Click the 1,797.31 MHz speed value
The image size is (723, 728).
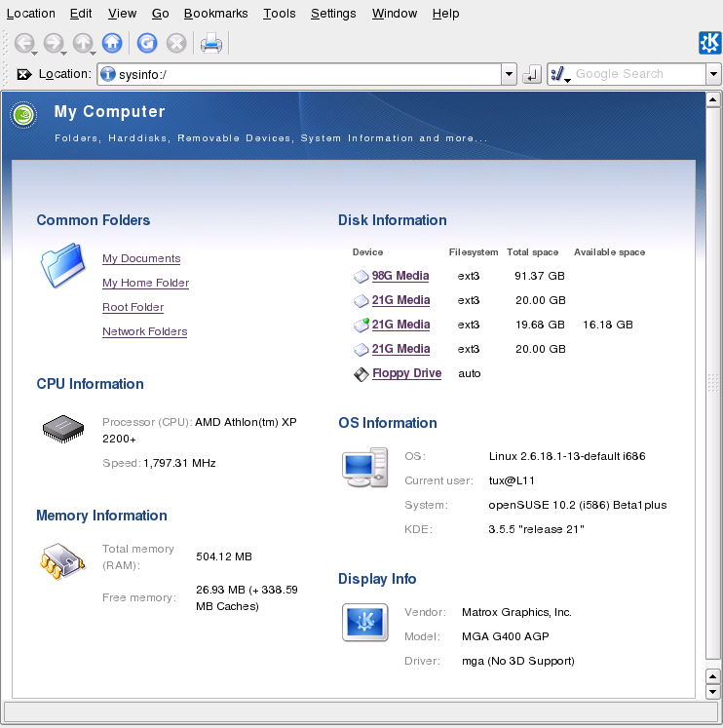click(179, 463)
